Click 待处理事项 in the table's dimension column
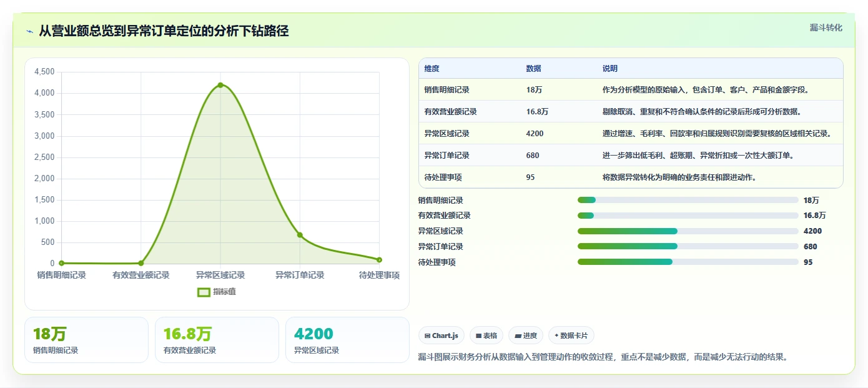The width and height of the screenshot is (868, 388). [443, 177]
